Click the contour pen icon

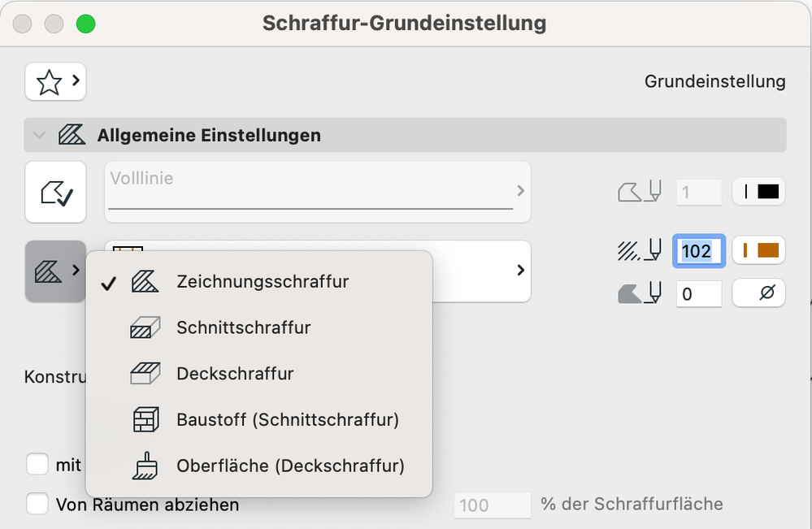[640, 192]
